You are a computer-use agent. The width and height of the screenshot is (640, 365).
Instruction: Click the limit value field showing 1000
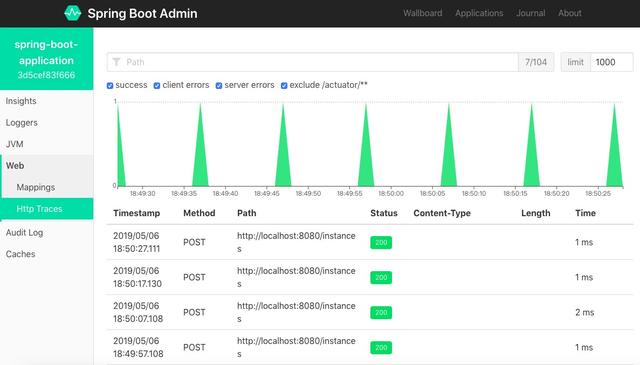[612, 62]
